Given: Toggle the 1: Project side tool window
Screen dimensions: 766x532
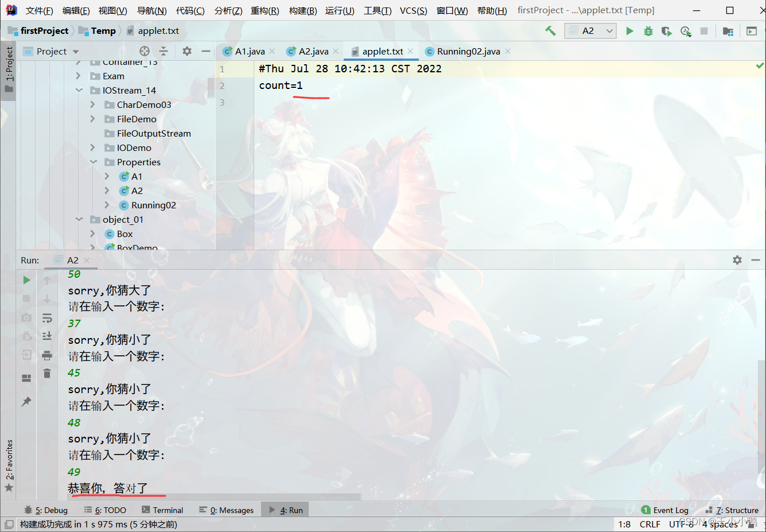Looking at the screenshot, I should pos(9,70).
